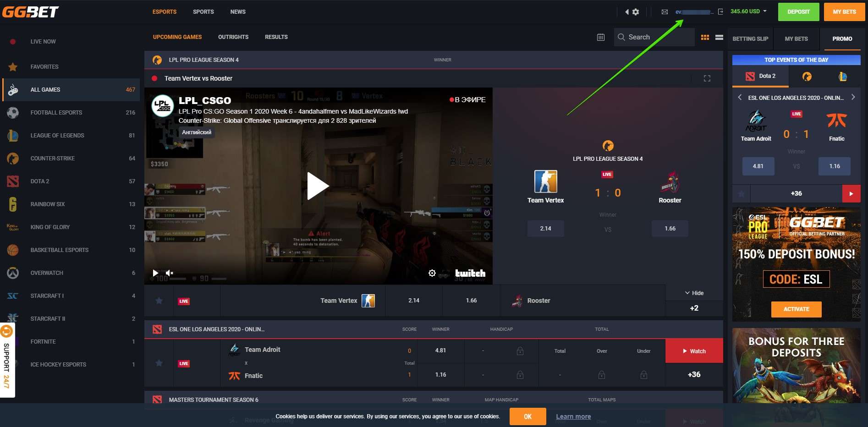Hide the Team Vertex vs Rooster stream
The height and width of the screenshot is (427, 868).
pos(694,293)
